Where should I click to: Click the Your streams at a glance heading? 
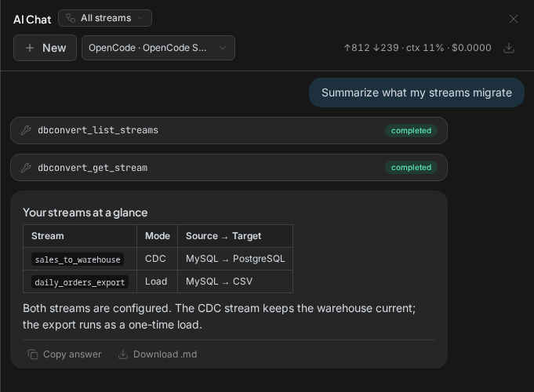coord(85,212)
